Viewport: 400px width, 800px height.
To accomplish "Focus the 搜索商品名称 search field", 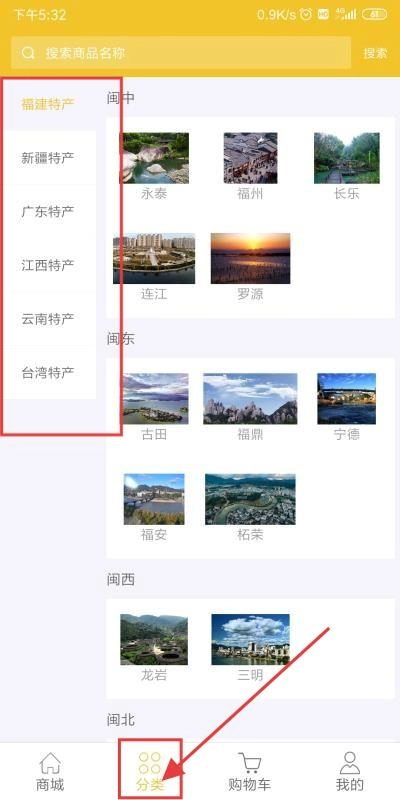I will click(181, 53).
